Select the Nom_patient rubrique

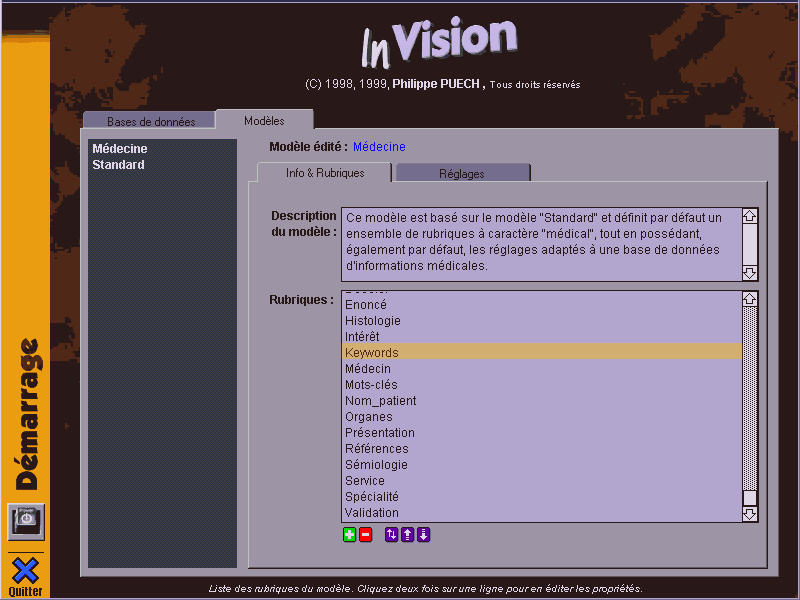pos(380,401)
